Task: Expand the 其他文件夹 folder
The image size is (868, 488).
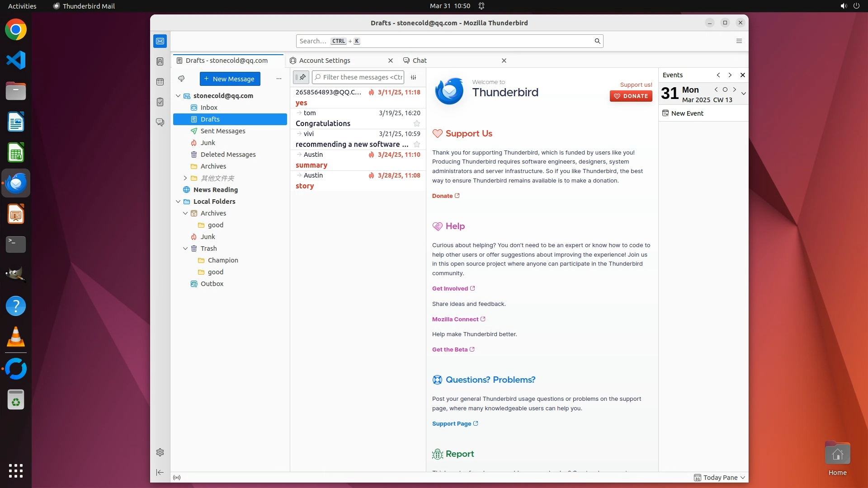Action: [x=185, y=178]
